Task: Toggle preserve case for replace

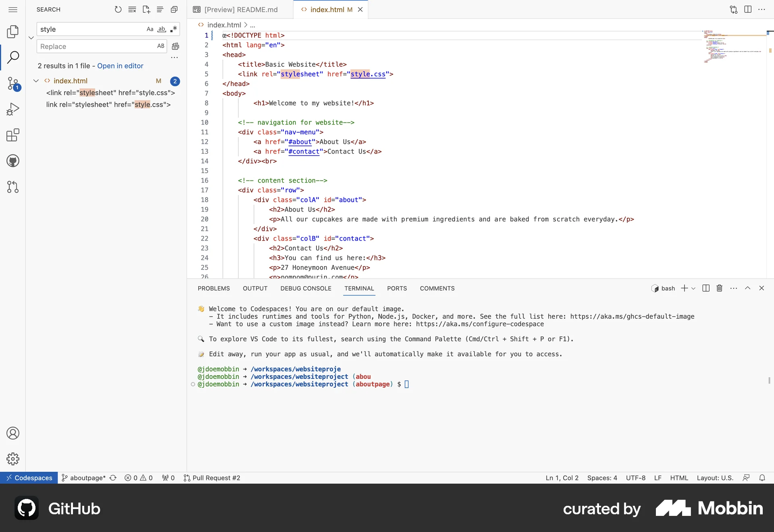Action: (160, 46)
